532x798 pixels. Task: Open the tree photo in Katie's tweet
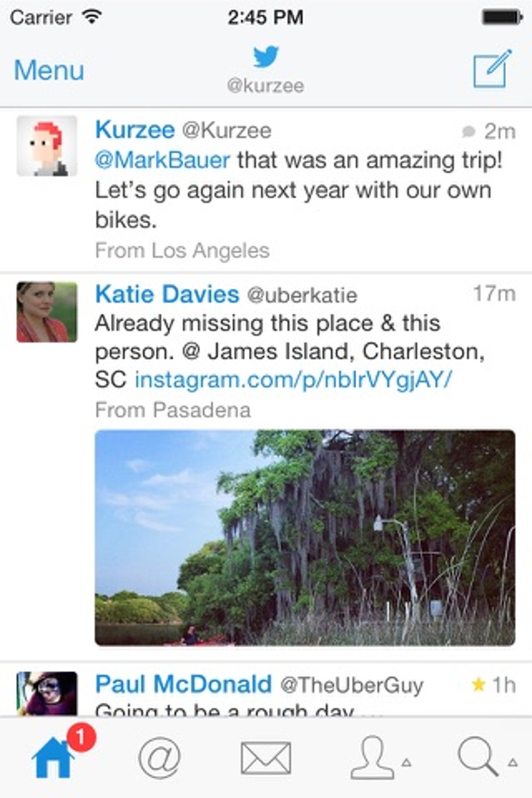(x=305, y=538)
